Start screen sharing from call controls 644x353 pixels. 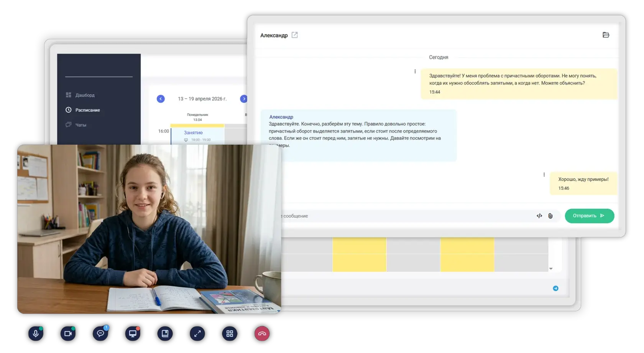(x=133, y=333)
